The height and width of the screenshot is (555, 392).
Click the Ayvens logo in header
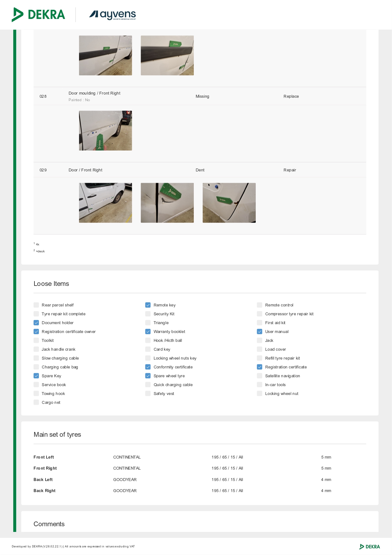pyautogui.click(x=113, y=15)
